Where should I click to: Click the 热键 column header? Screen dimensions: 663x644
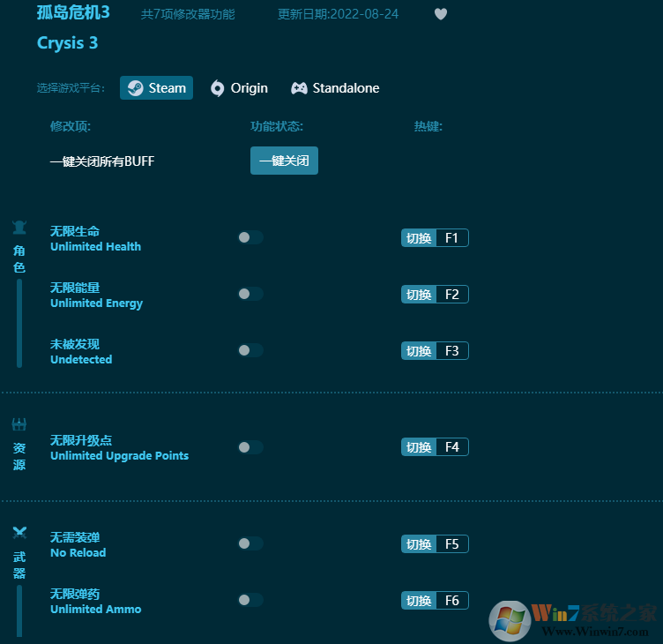click(x=428, y=126)
